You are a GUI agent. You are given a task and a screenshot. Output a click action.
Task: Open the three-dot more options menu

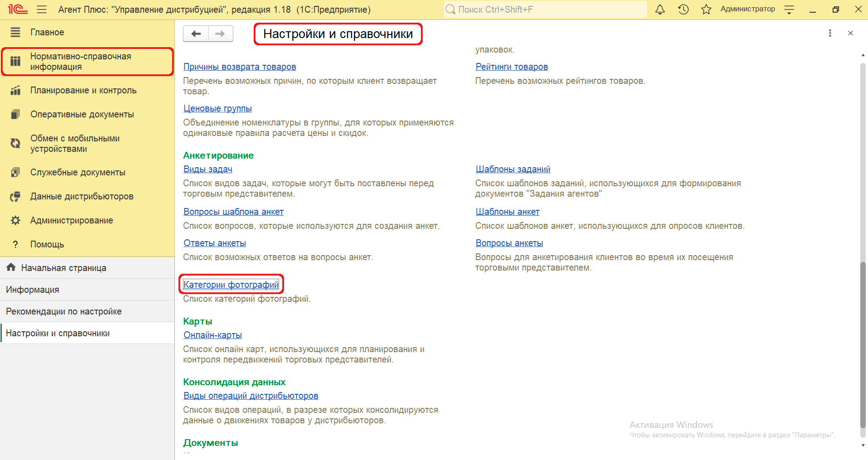coord(830,33)
